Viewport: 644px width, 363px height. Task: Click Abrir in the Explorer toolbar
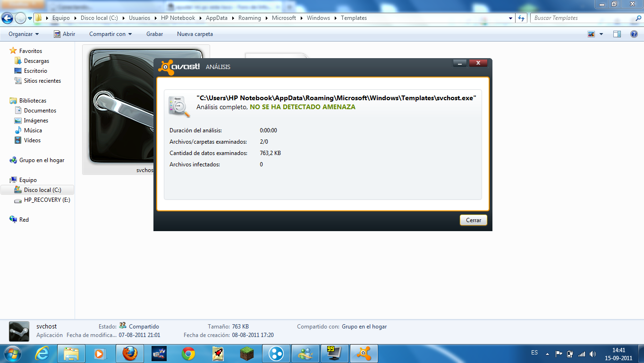pyautogui.click(x=64, y=34)
